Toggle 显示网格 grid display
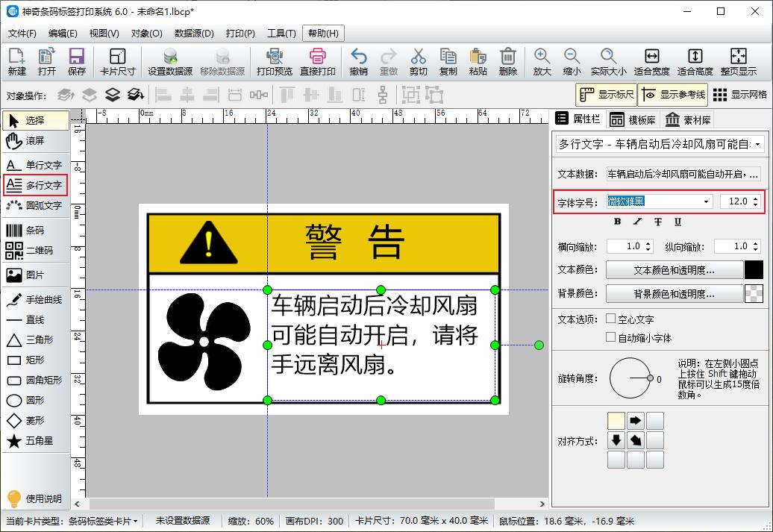 [741, 95]
